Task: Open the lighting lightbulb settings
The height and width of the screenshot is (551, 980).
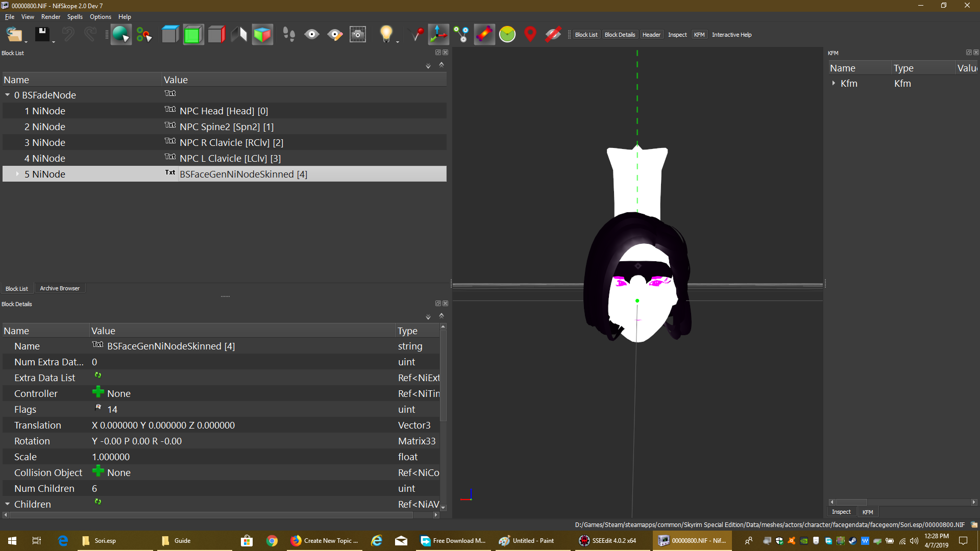Action: (386, 35)
